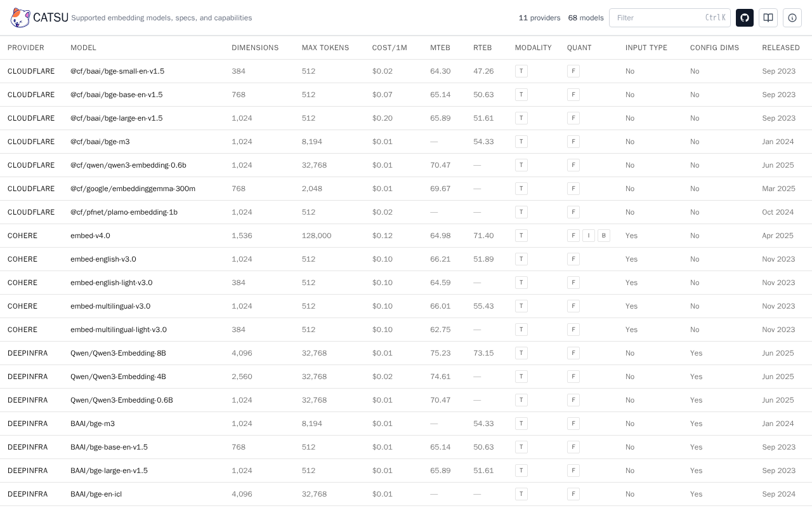Click the "68 models" count
The height and width of the screenshot is (508, 812).
coord(586,18)
